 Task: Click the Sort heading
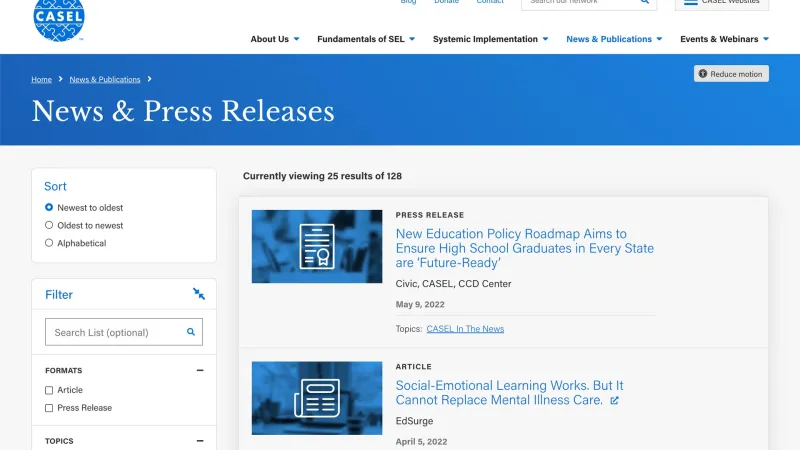click(x=55, y=186)
